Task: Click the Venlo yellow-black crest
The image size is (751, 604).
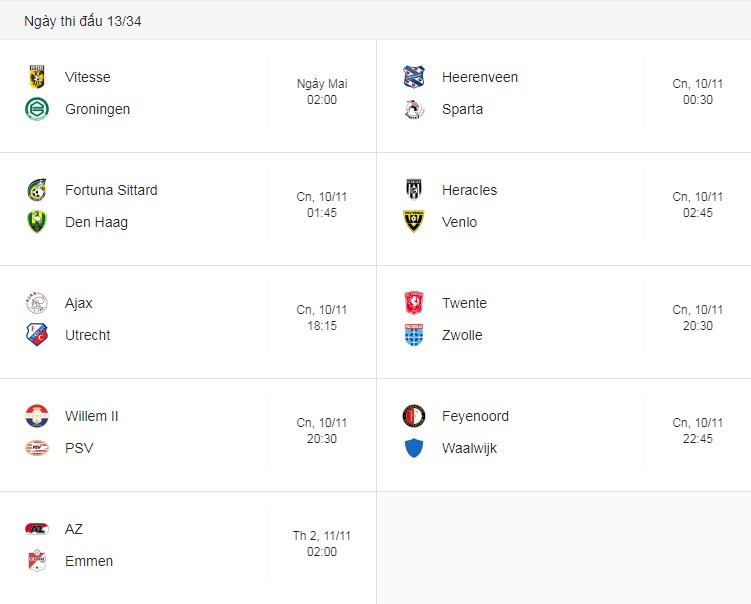Action: pyautogui.click(x=414, y=222)
